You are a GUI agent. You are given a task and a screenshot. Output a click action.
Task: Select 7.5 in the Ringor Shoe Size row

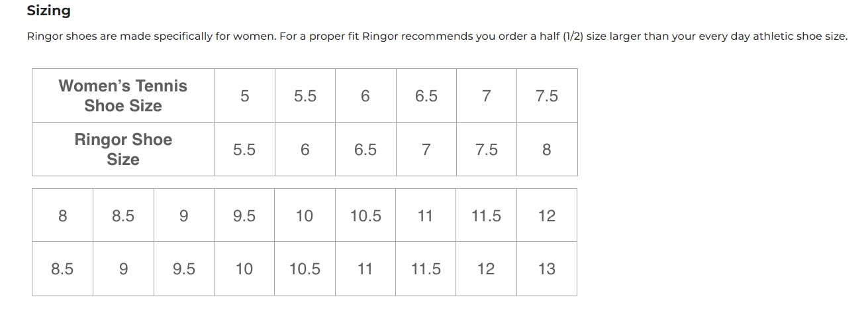(x=487, y=149)
